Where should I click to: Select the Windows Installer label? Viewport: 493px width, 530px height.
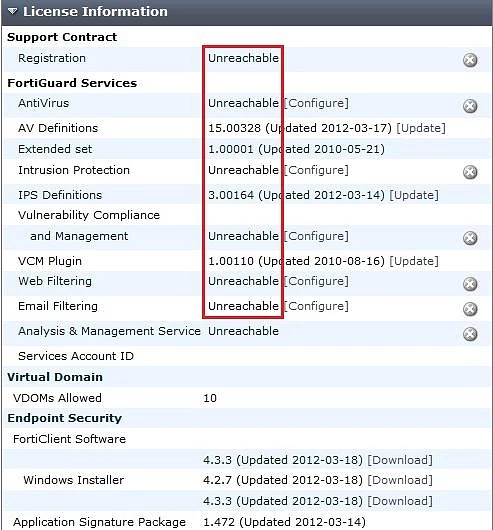[x=74, y=480]
